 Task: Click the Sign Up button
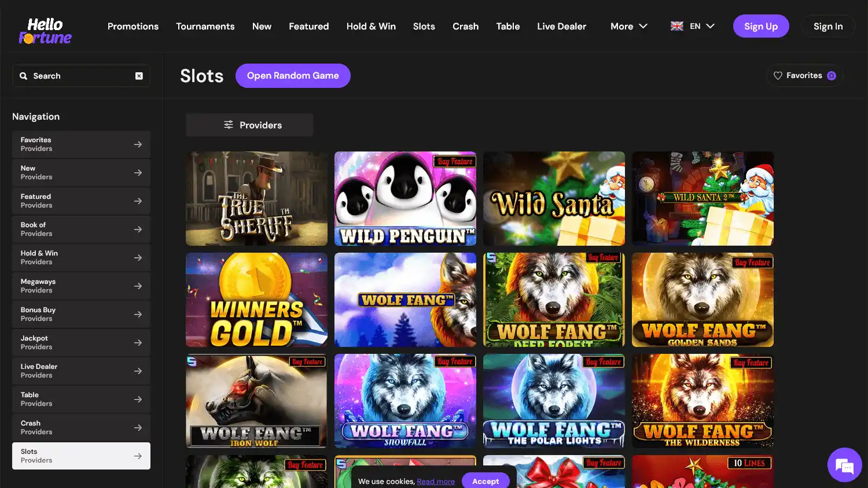[761, 26]
